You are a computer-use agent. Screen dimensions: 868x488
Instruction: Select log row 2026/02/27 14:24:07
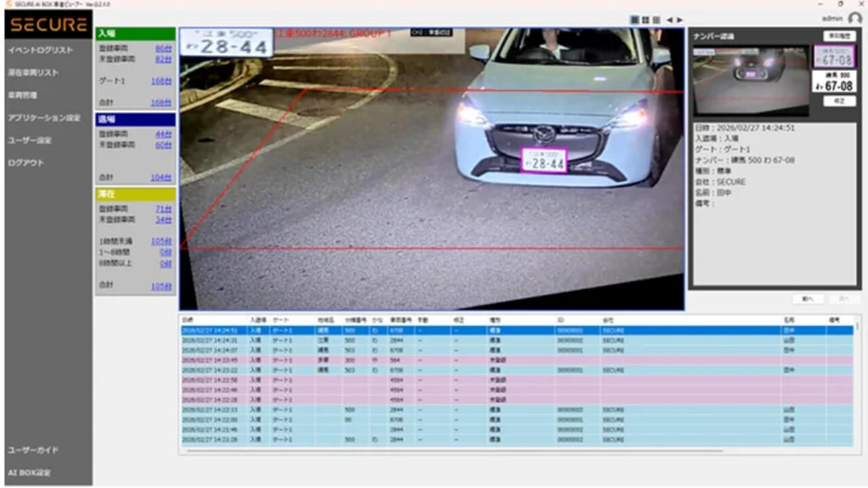(x=517, y=350)
